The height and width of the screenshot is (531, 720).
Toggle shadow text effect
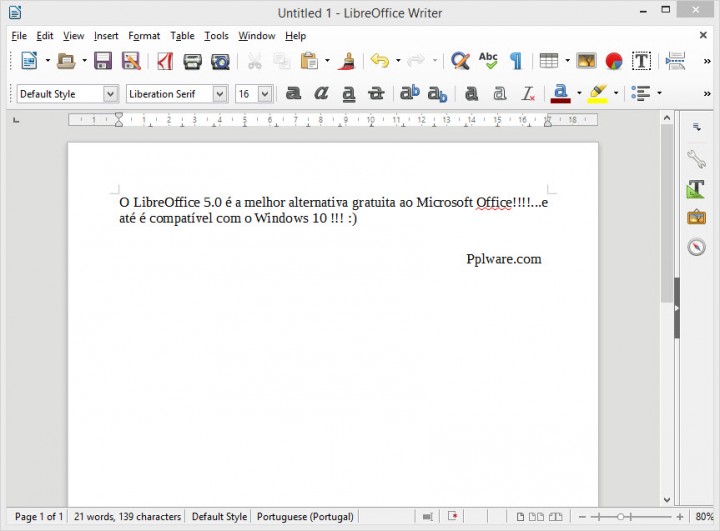click(471, 94)
